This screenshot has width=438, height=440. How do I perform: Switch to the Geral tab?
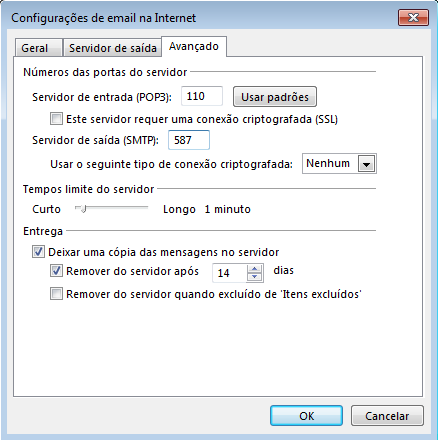point(35,48)
